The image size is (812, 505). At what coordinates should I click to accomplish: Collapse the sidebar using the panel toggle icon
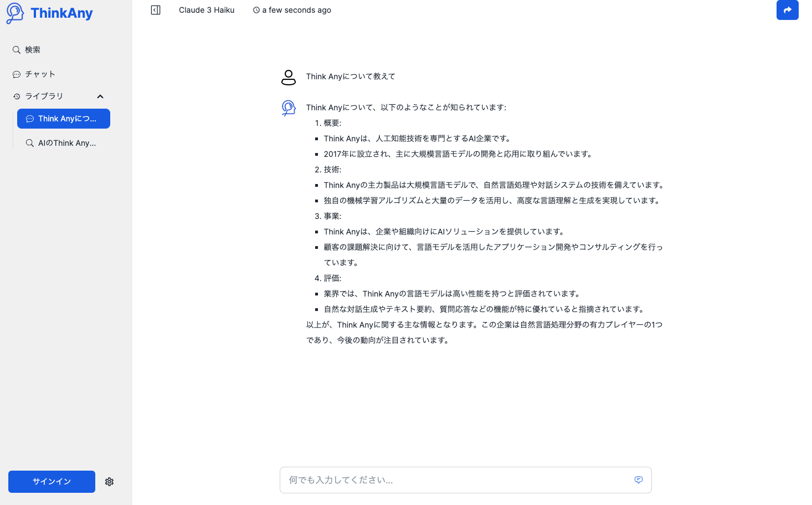[x=156, y=9]
